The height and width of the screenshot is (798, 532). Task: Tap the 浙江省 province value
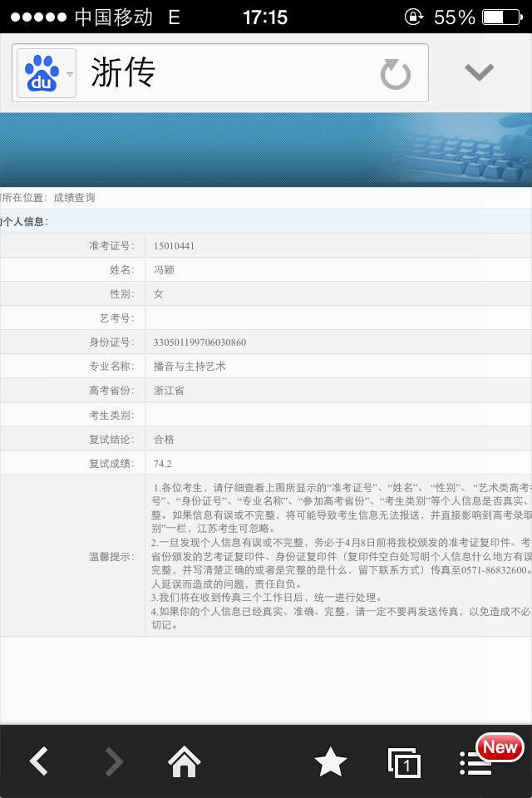(x=169, y=391)
